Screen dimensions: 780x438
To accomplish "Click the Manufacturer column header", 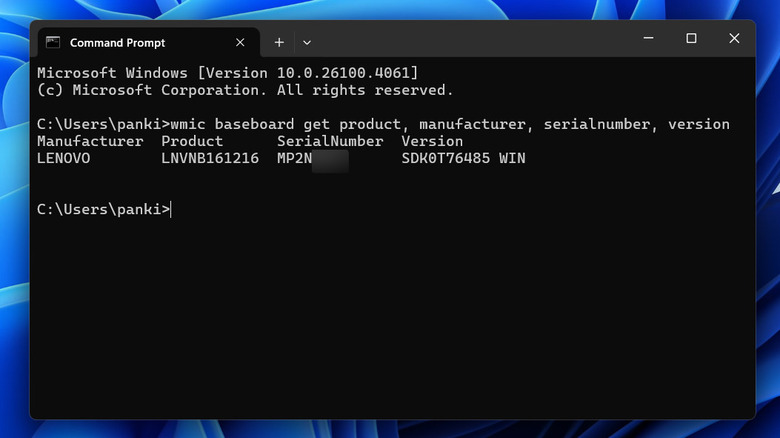I will 90,141.
